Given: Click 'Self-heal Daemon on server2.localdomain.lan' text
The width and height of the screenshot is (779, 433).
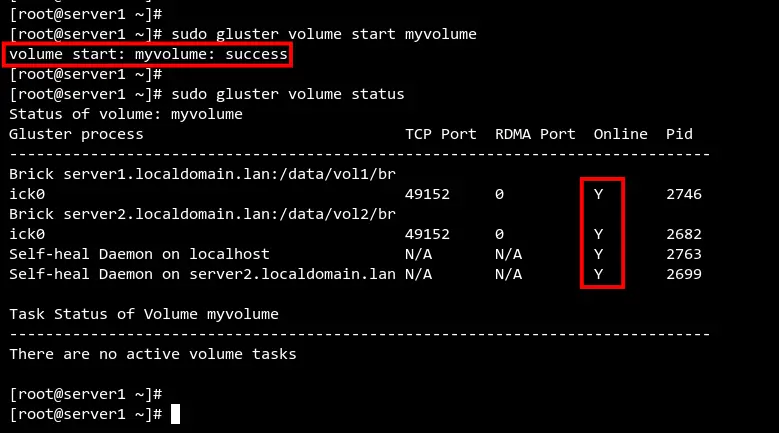Looking at the screenshot, I should (x=202, y=274).
